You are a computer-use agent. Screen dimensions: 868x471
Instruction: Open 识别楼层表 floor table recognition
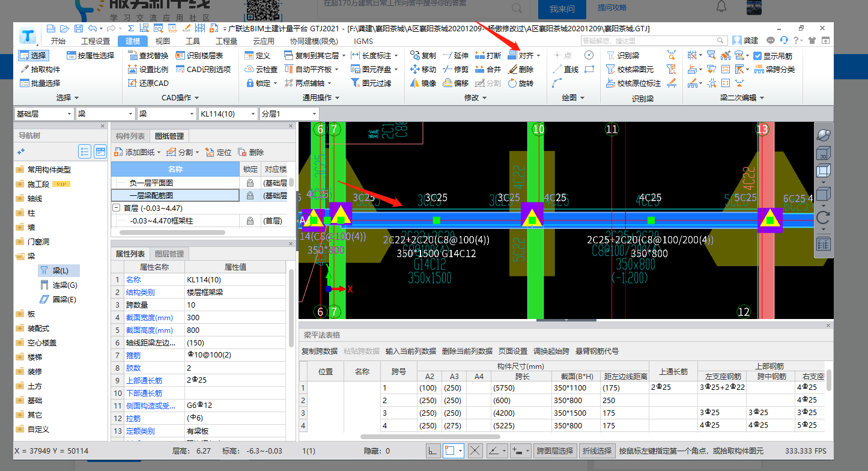(199, 55)
